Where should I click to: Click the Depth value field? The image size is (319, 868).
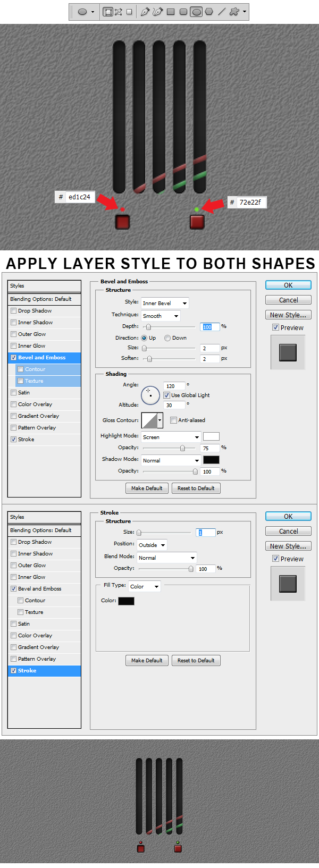point(210,327)
